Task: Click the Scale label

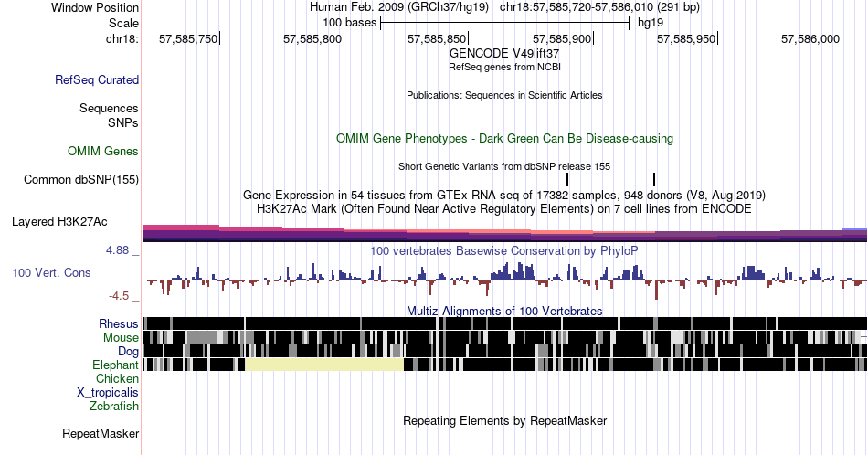Action: [x=124, y=23]
